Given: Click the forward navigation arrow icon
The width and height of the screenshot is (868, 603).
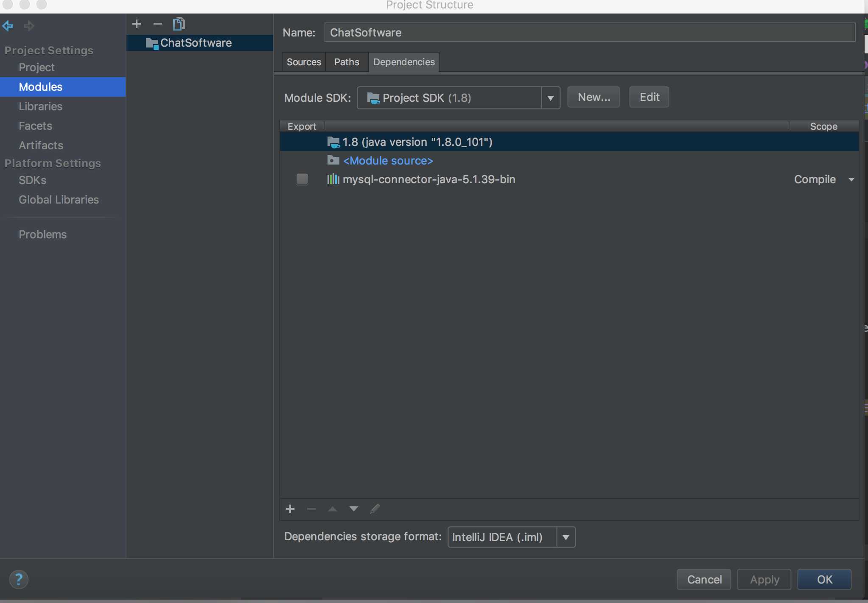Looking at the screenshot, I should 29,26.
